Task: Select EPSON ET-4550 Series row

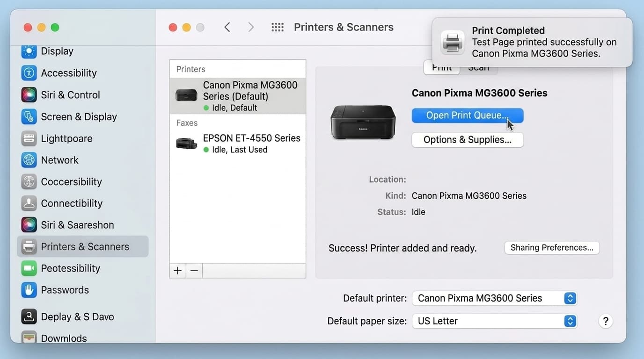Action: click(238, 144)
